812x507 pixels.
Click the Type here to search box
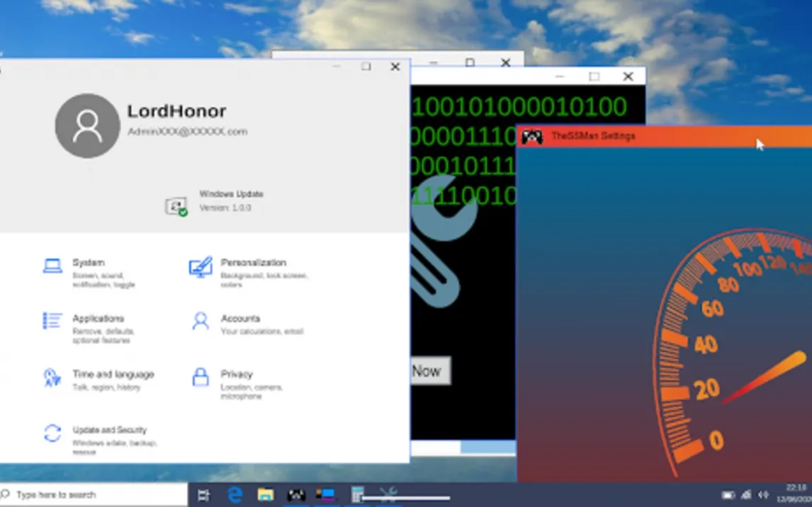pos(94,495)
